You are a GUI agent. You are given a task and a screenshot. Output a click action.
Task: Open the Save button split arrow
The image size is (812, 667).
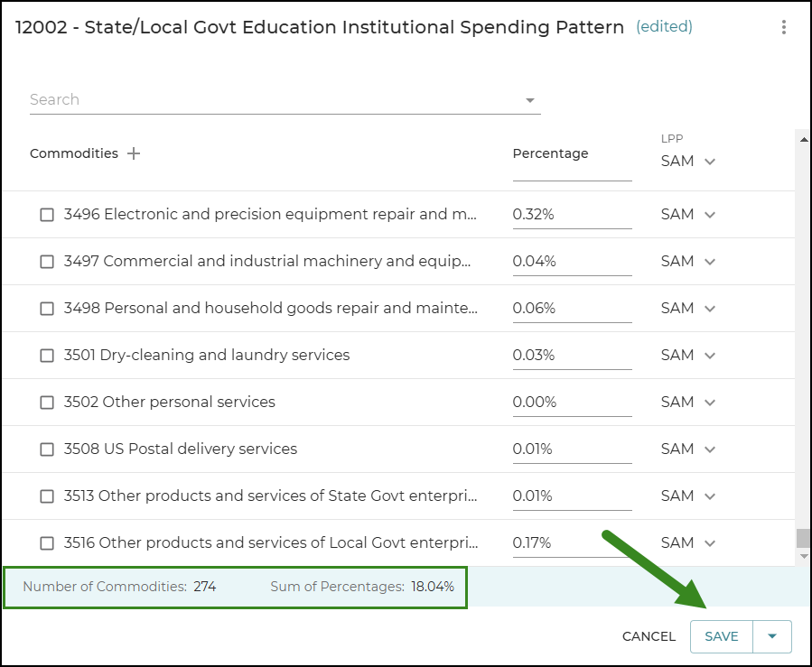pos(771,636)
